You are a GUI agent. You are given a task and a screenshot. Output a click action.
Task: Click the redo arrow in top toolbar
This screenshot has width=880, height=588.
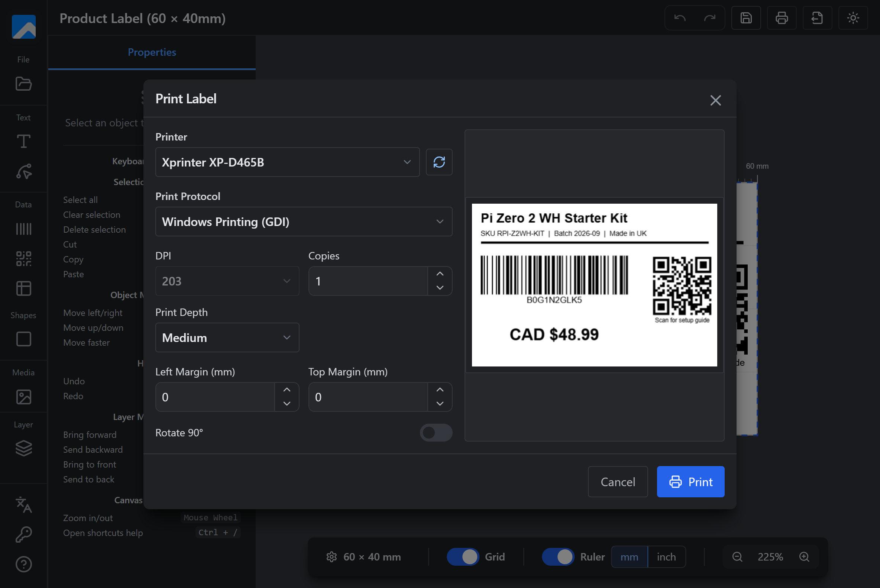[709, 18]
